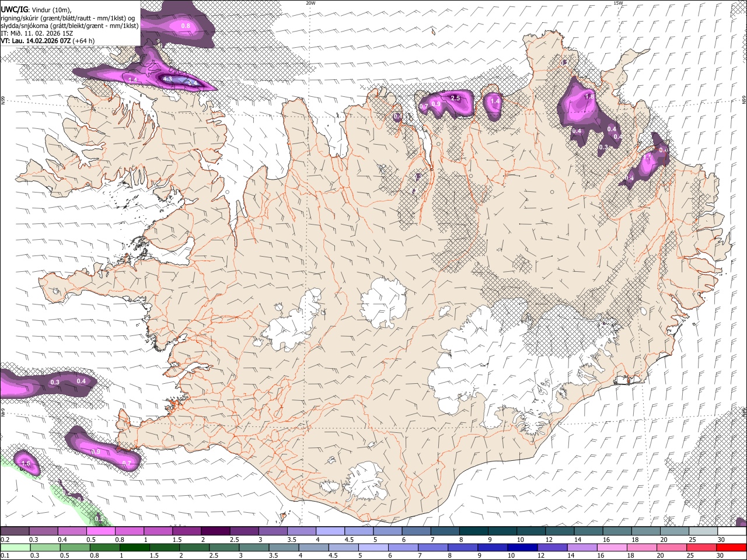The width and height of the screenshot is (747, 560).
Task: Click the lower legend swatch between 3.5 and 4
Action: pos(284,547)
